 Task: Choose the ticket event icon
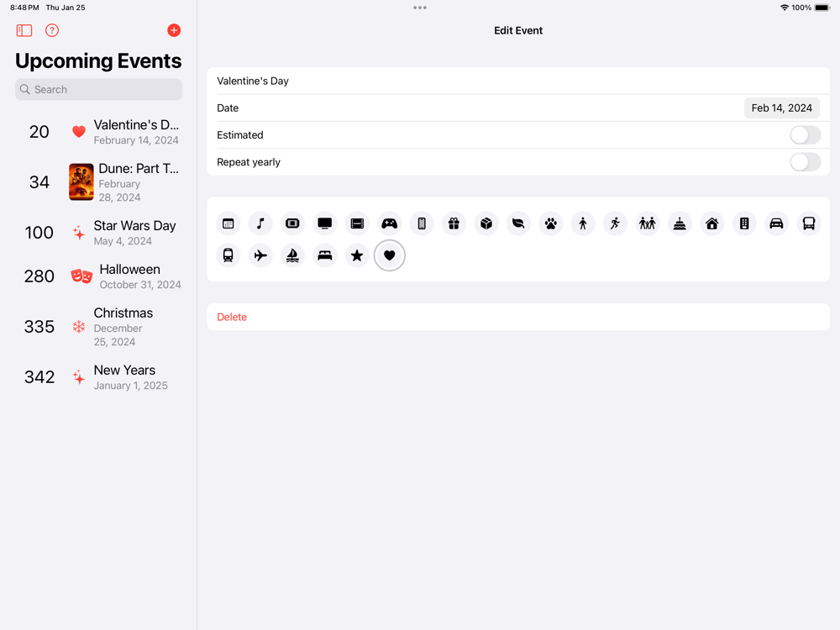292,223
